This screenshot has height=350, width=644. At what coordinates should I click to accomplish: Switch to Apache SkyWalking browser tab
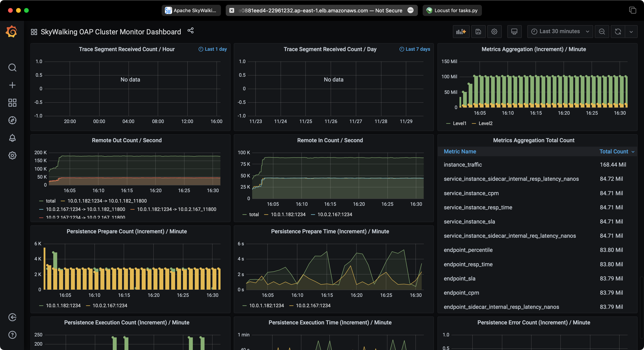coord(191,10)
